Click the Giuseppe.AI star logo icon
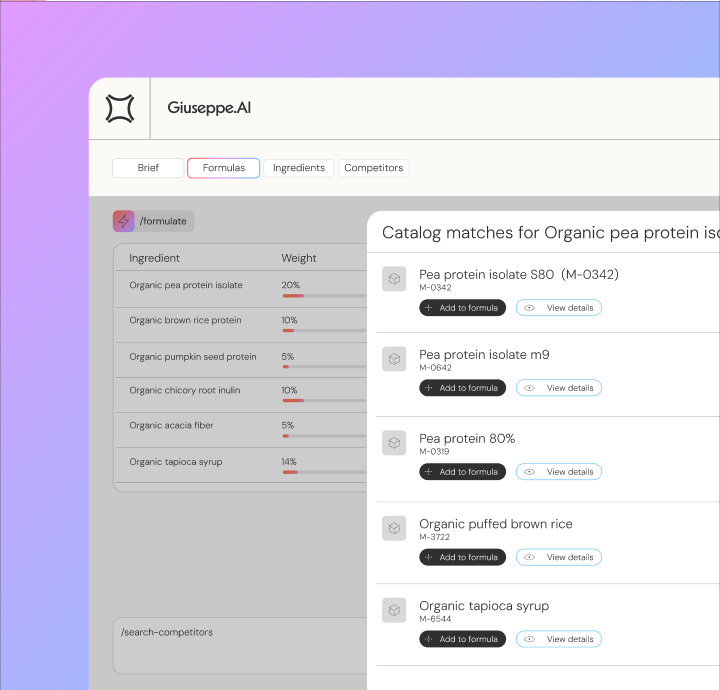Image resolution: width=720 pixels, height=690 pixels. pos(120,108)
